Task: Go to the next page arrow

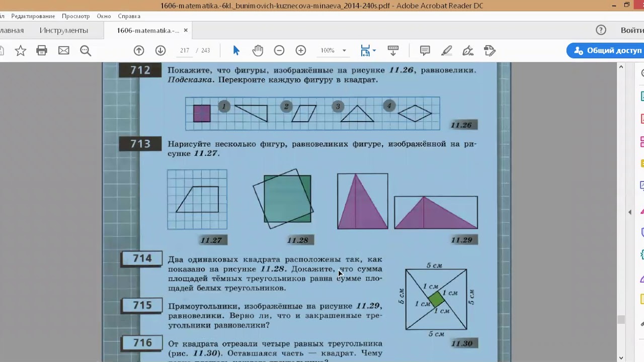Action: click(x=160, y=50)
